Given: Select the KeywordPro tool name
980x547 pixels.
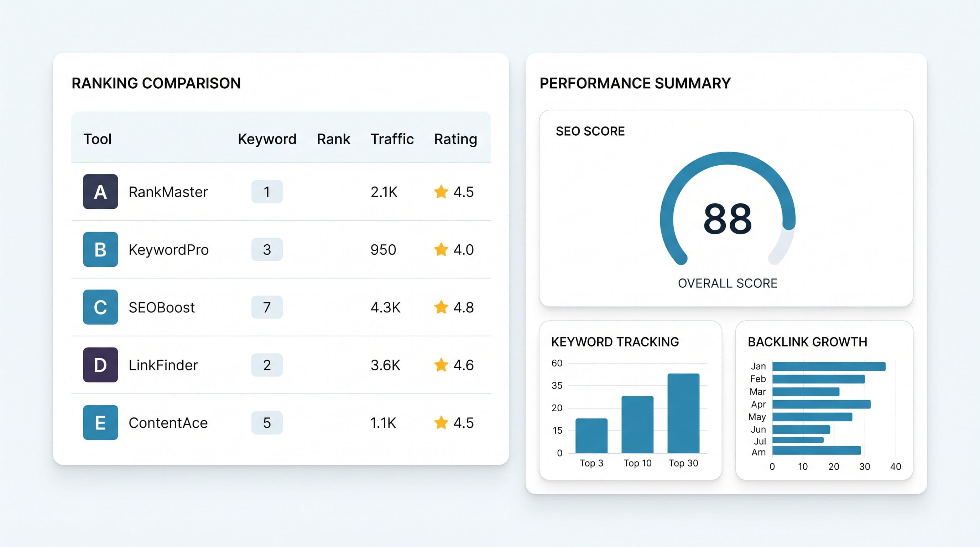Looking at the screenshot, I should point(168,250).
